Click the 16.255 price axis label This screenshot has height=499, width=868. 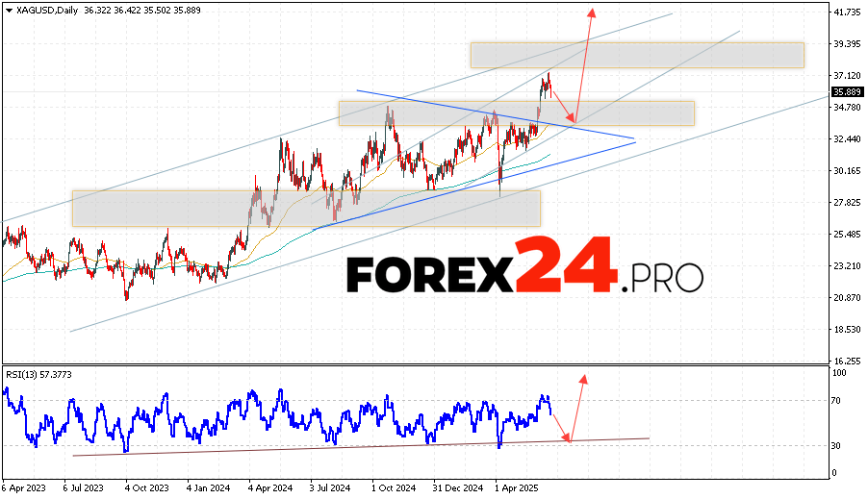847,362
